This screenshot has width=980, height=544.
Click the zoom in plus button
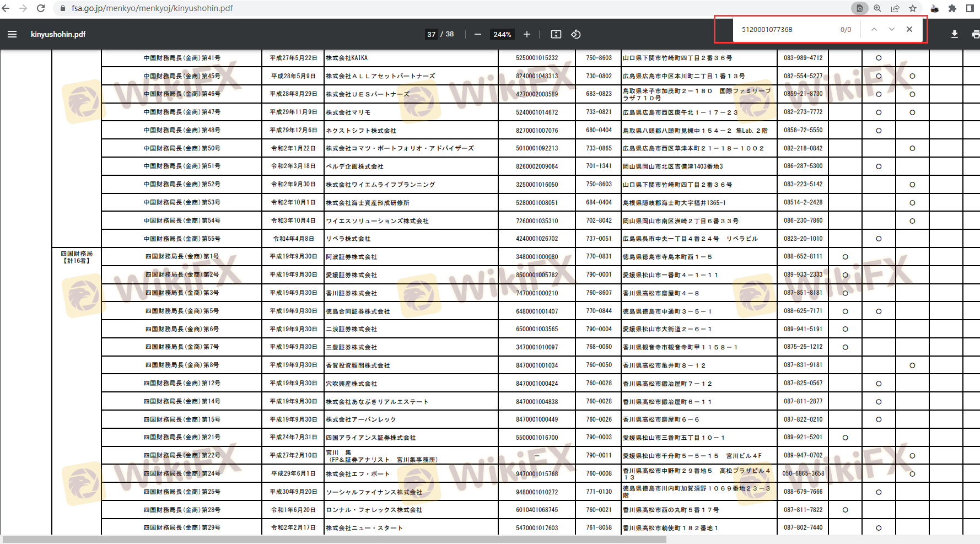point(527,34)
